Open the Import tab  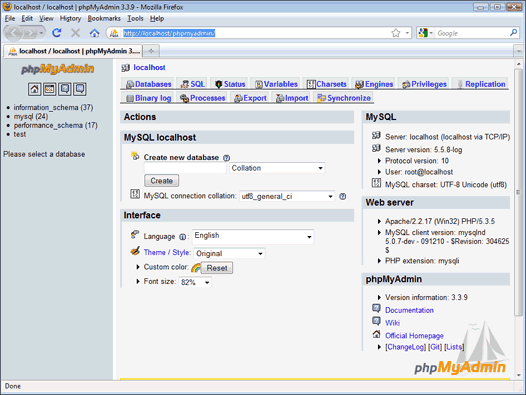(292, 98)
